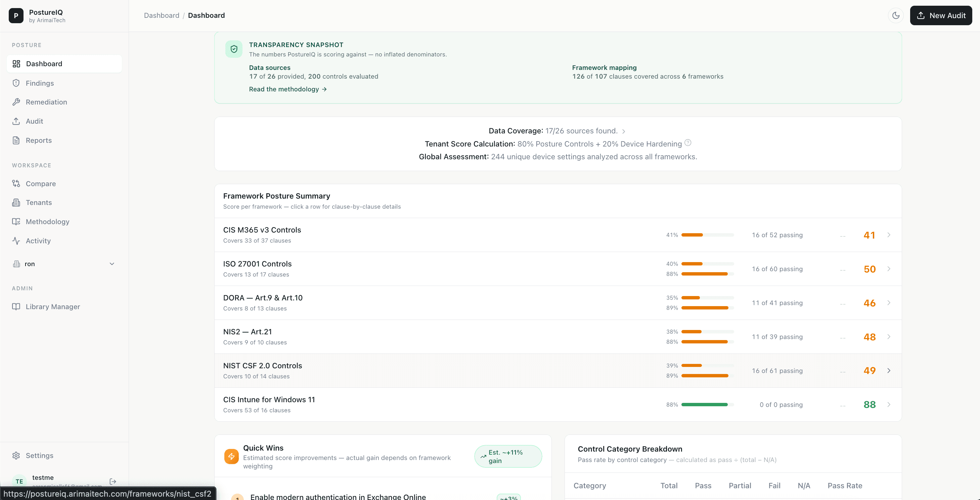Click the Data sources heading
The image size is (980, 500).
269,67
